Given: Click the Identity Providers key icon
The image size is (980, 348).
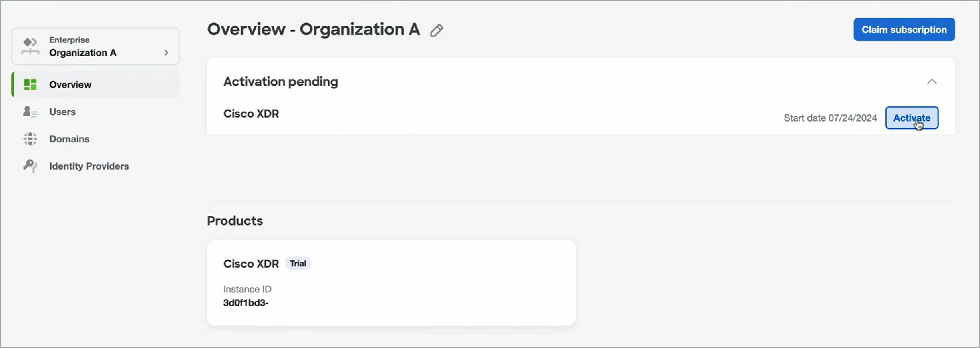Looking at the screenshot, I should pyautogui.click(x=30, y=166).
